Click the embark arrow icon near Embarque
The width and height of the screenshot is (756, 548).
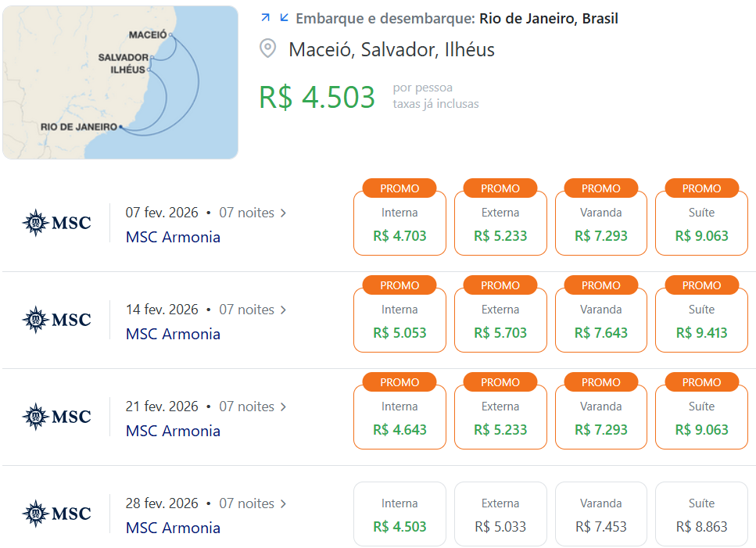click(x=265, y=18)
